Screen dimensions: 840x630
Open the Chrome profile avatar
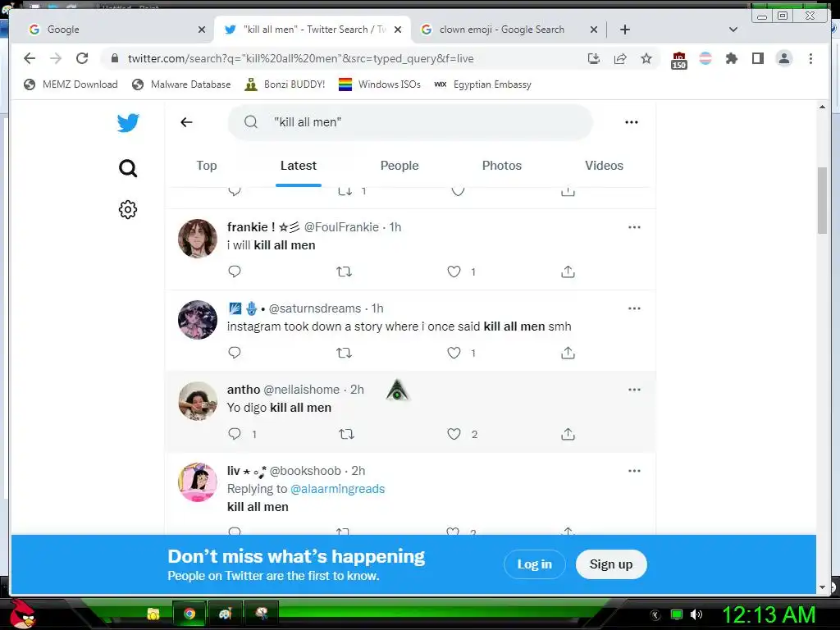tap(783, 58)
